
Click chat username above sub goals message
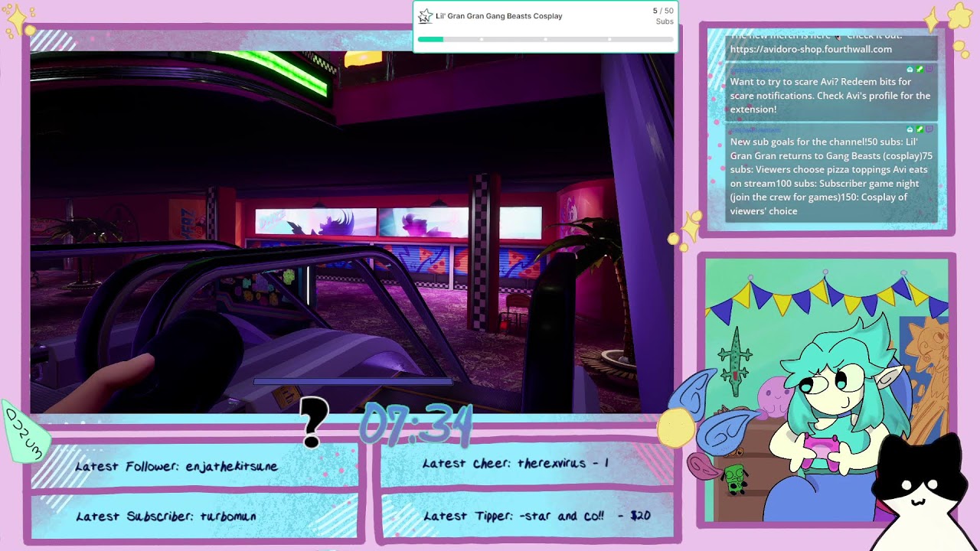pyautogui.click(x=756, y=130)
